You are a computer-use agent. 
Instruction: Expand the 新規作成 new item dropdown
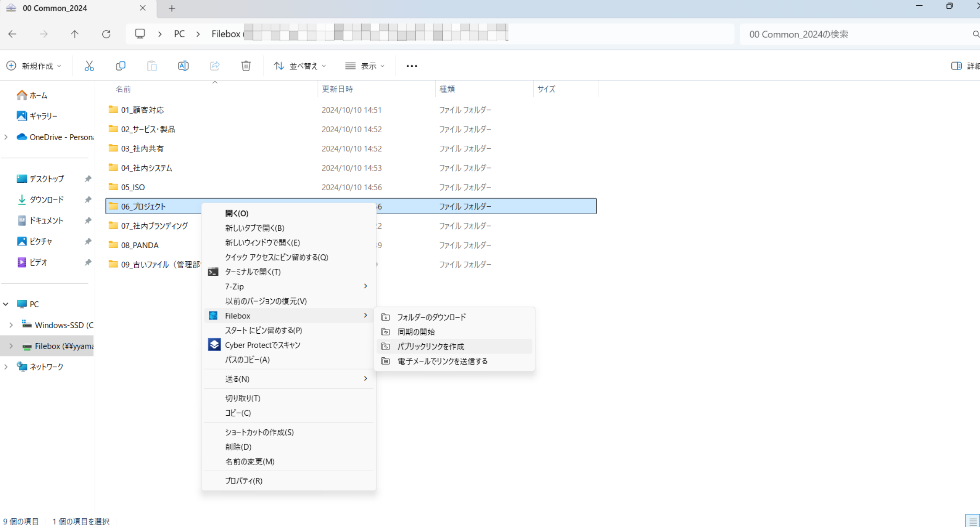(34, 66)
